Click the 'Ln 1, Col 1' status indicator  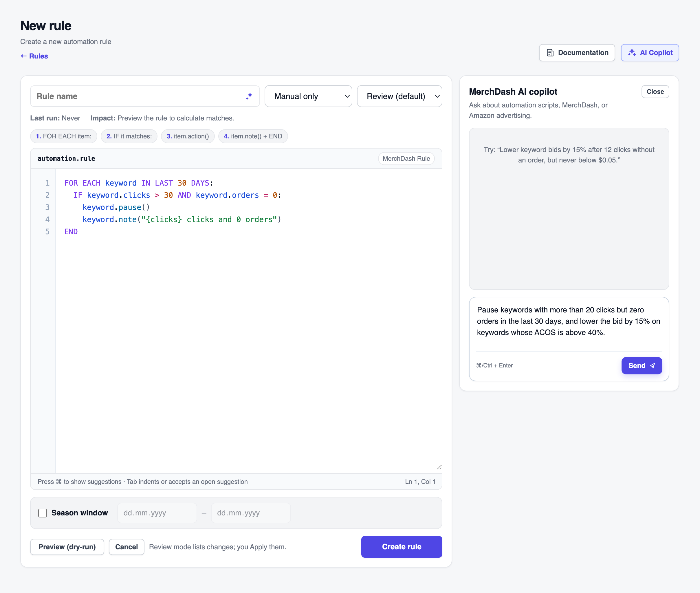[420, 482]
